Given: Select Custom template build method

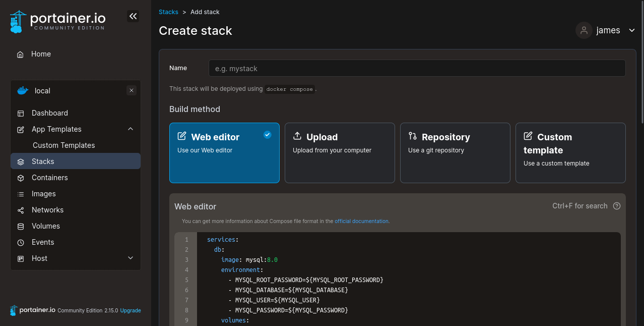Looking at the screenshot, I should [x=570, y=152].
